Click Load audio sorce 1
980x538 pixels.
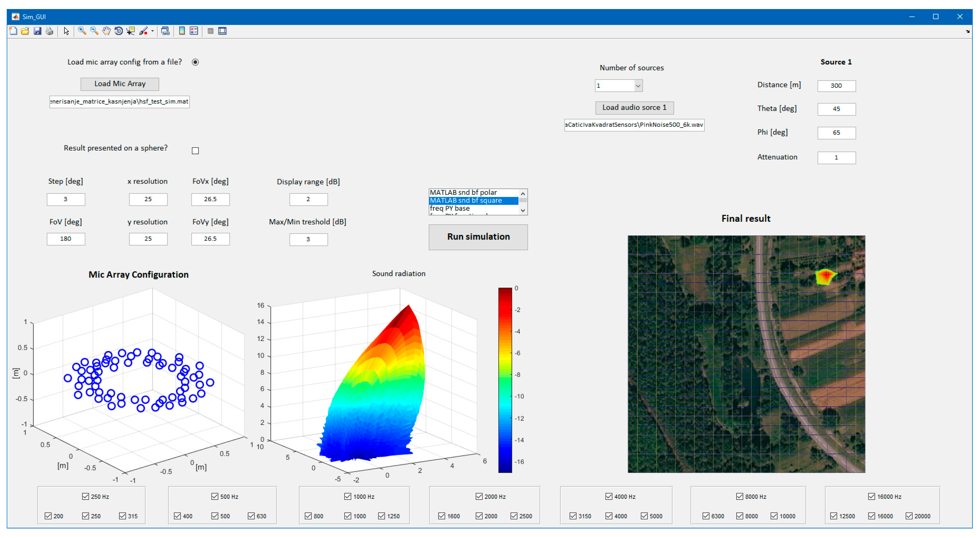point(634,108)
